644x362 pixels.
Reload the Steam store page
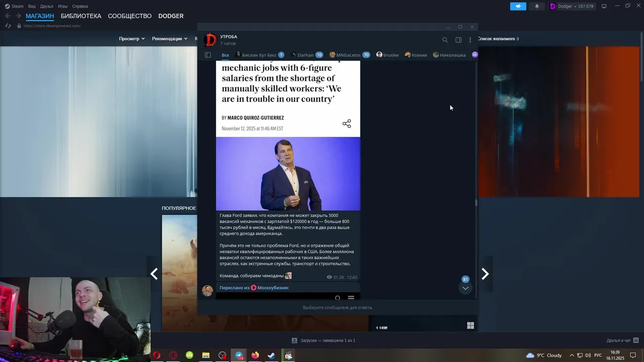click(8, 26)
